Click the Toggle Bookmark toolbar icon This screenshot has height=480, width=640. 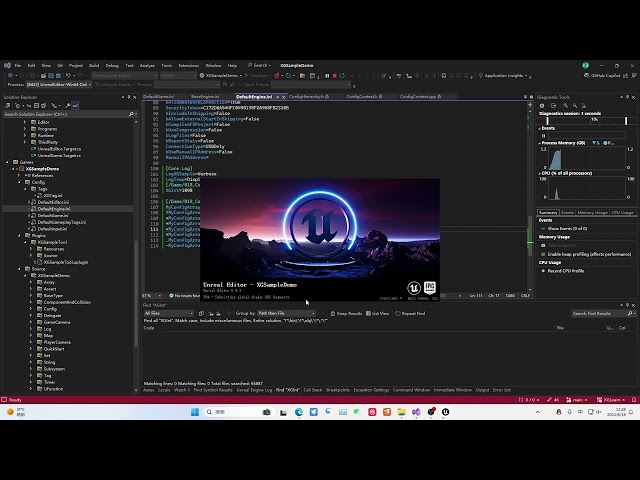(x=444, y=76)
